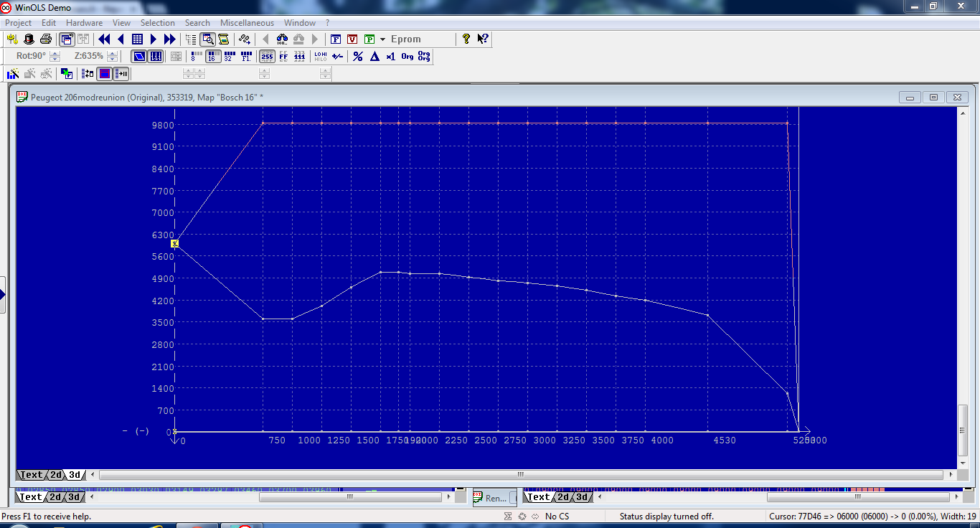980x528 pixels.
Task: Open the binoculars search icon
Action: [x=282, y=39]
